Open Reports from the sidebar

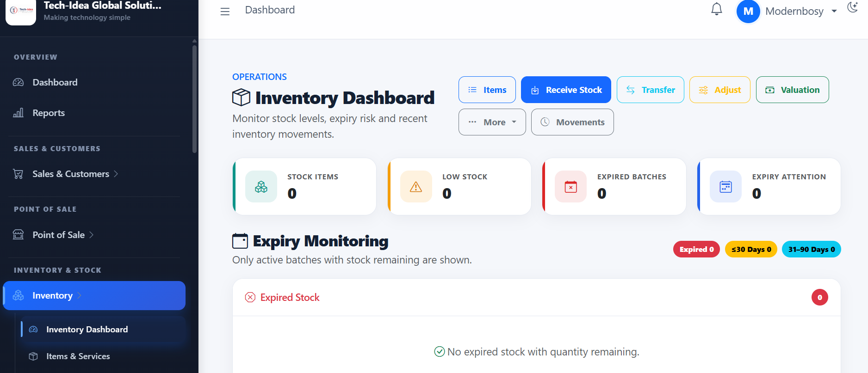pos(49,113)
